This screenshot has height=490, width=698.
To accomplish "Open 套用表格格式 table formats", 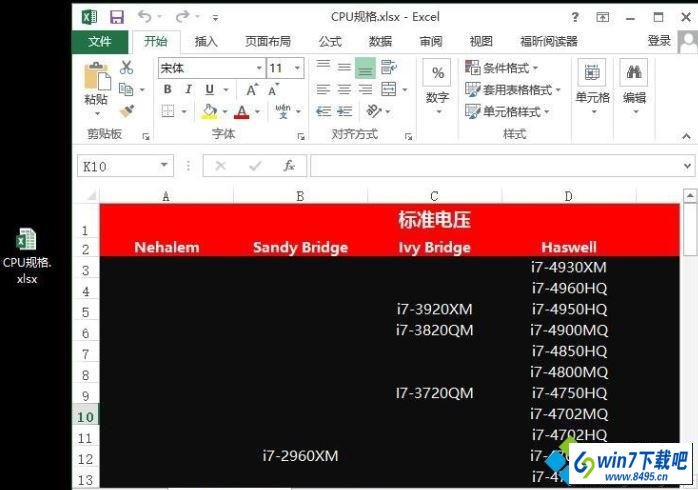I will [512, 90].
